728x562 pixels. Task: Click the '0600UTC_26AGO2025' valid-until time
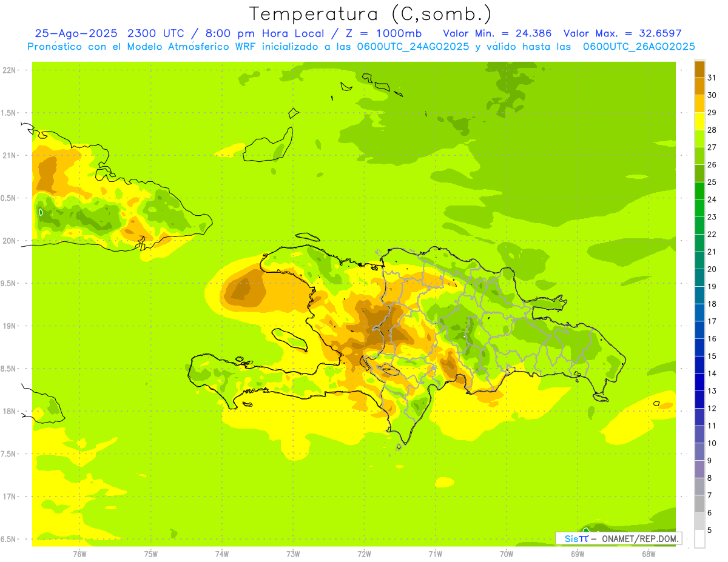coord(639,47)
